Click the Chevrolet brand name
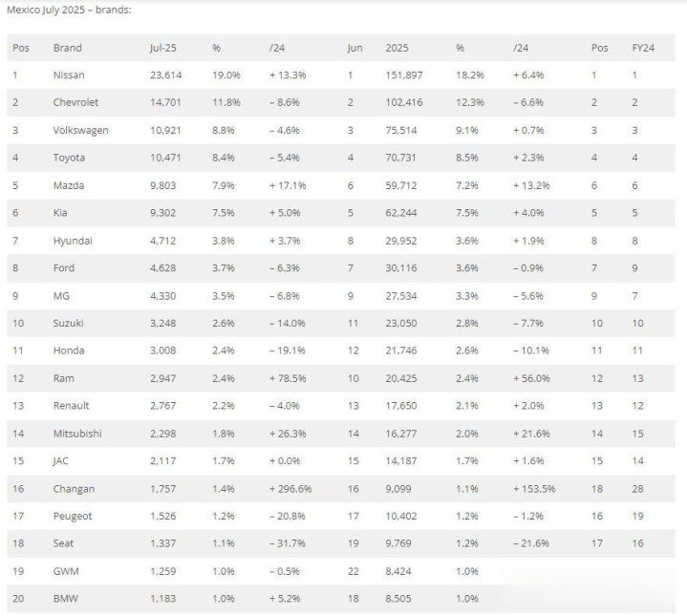This screenshot has height=616, width=687. [x=75, y=102]
